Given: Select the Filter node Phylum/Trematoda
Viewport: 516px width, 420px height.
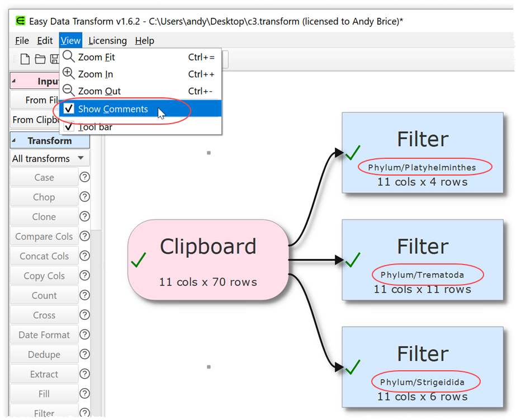Looking at the screenshot, I should coord(423,259).
